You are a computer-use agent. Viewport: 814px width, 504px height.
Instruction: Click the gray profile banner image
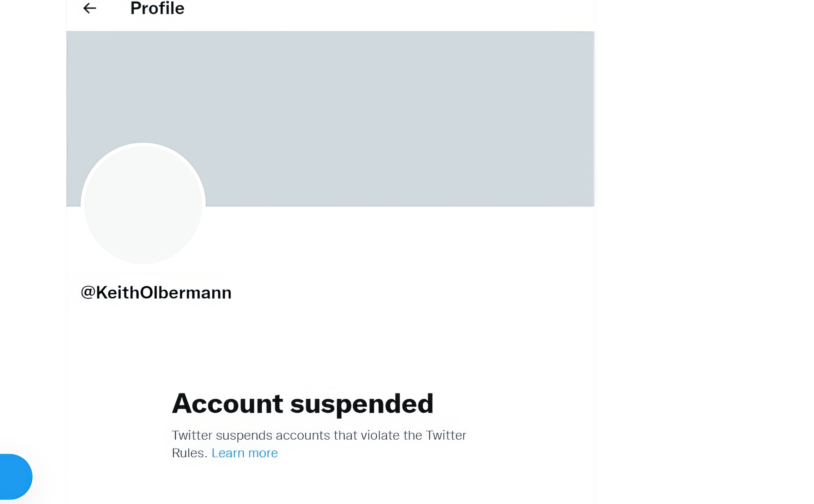[330, 119]
